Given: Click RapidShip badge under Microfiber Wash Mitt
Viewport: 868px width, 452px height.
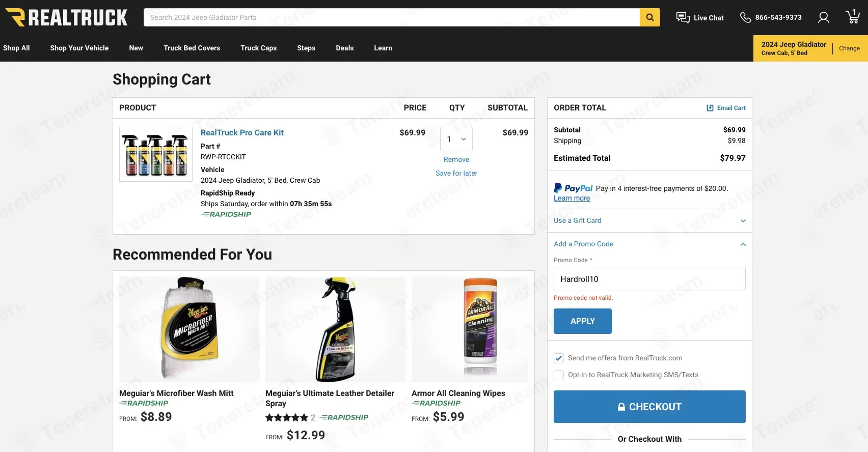Looking at the screenshot, I should [144, 403].
